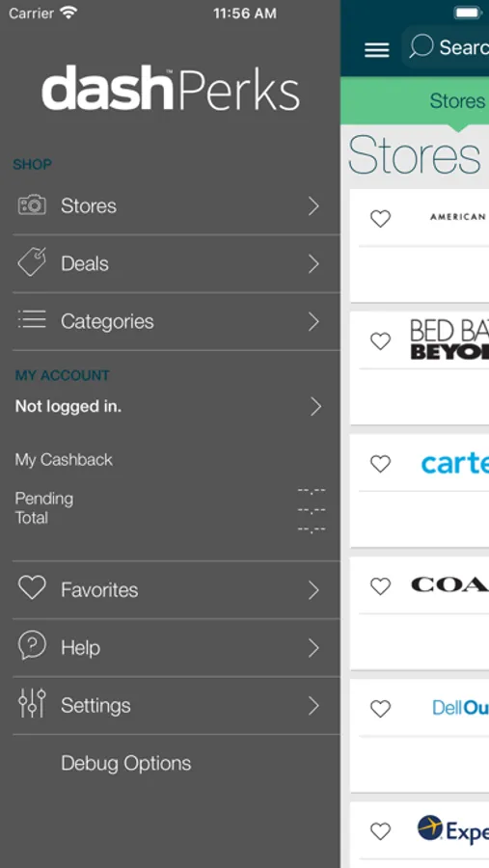The width and height of the screenshot is (489, 868).
Task: Open the Settings row chevron arrow
Action: coord(314,706)
